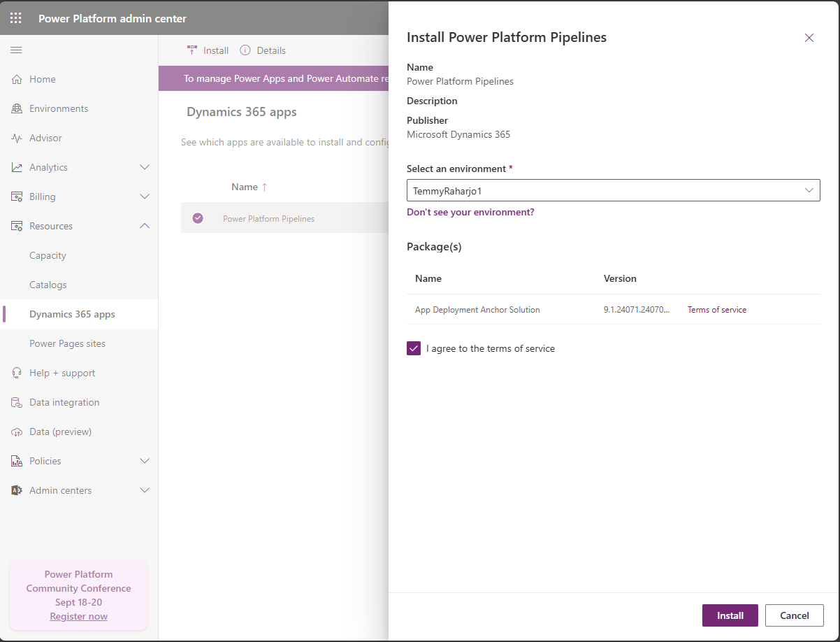
Task: Sort by the Name column arrow
Action: pos(264,187)
